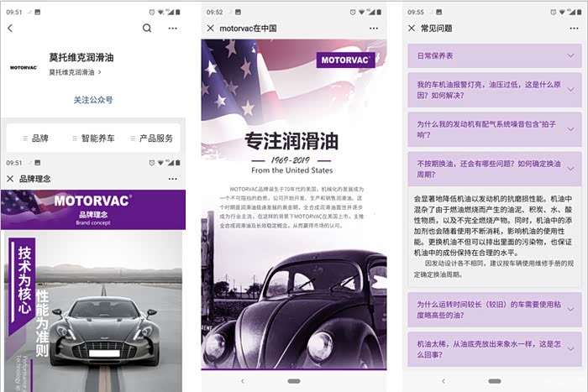
Task: Tap the MOTORVAC 品牌理念 purple banner
Action: 93,210
